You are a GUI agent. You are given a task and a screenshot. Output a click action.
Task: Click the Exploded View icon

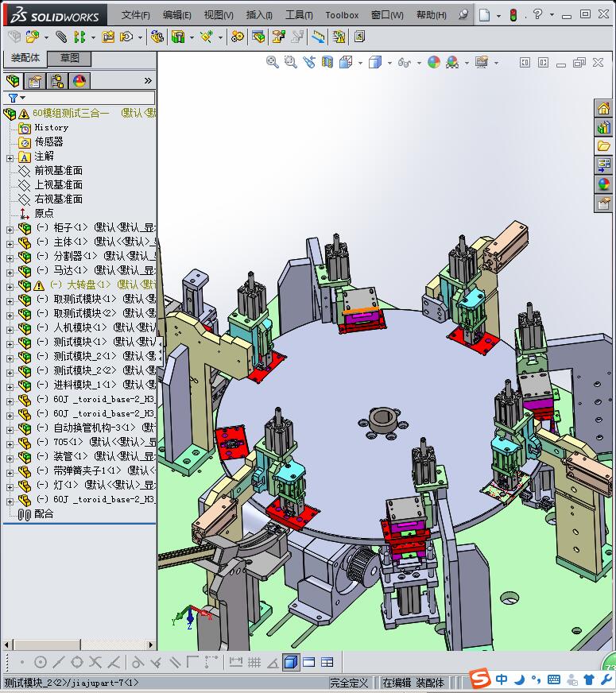(x=278, y=37)
